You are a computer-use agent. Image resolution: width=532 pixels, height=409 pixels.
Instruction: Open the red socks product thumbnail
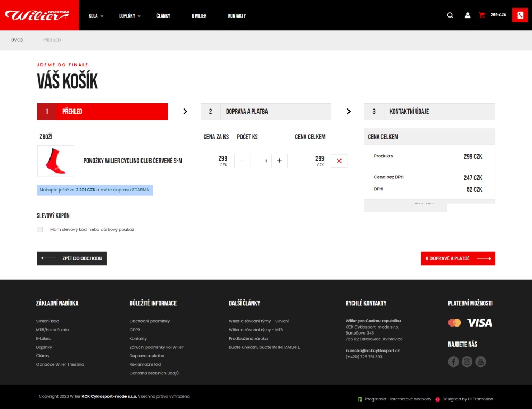(x=56, y=161)
